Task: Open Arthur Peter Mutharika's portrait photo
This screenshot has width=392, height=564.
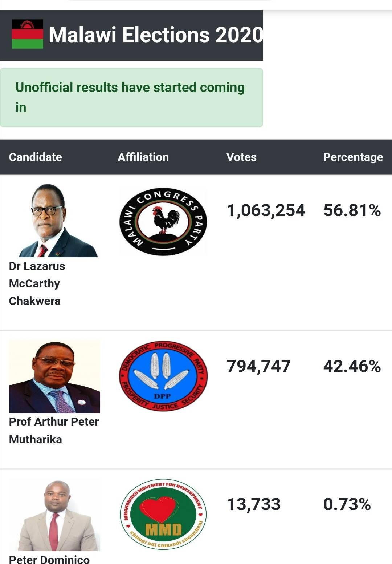Action: (54, 376)
